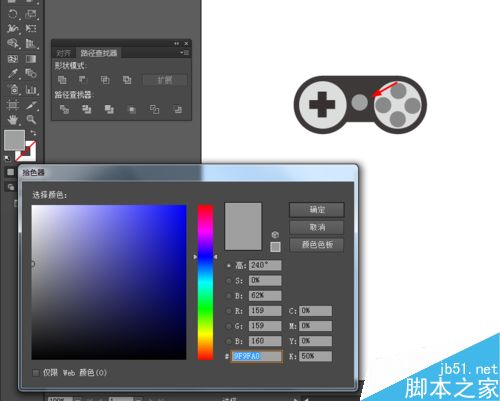
Task: Apply Divide pathfinder
Action: 64,109
